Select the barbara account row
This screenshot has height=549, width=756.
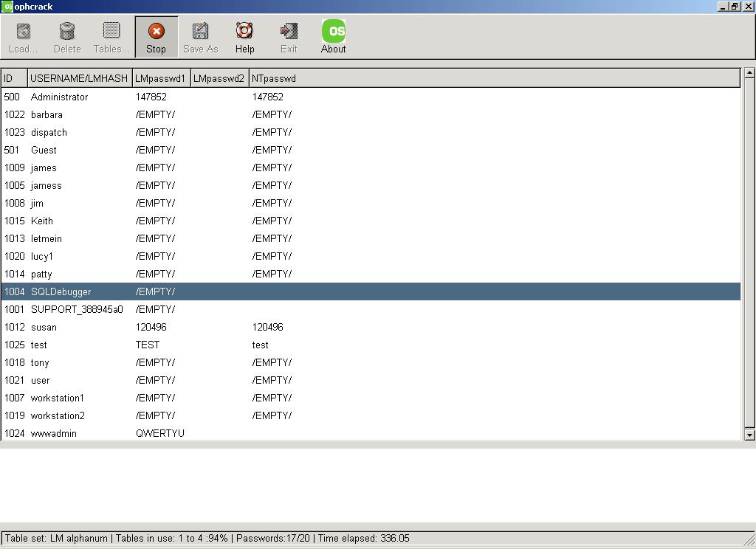click(371, 114)
